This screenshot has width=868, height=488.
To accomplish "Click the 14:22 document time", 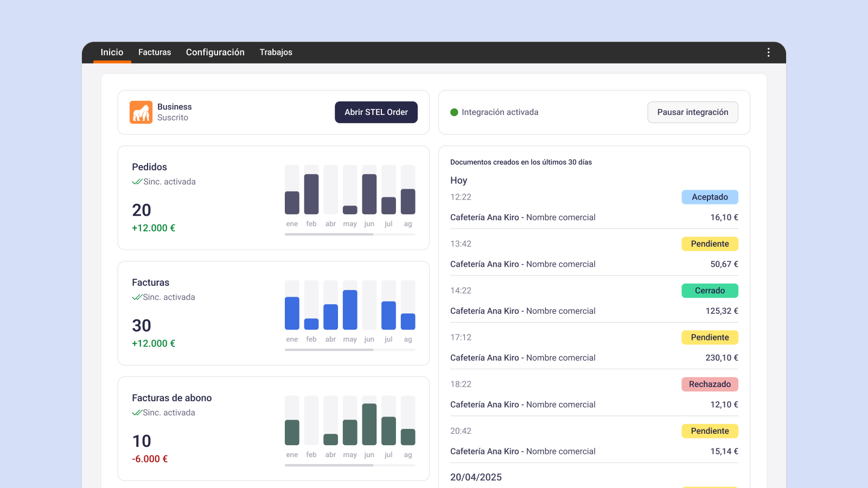I will pyautogui.click(x=461, y=291).
